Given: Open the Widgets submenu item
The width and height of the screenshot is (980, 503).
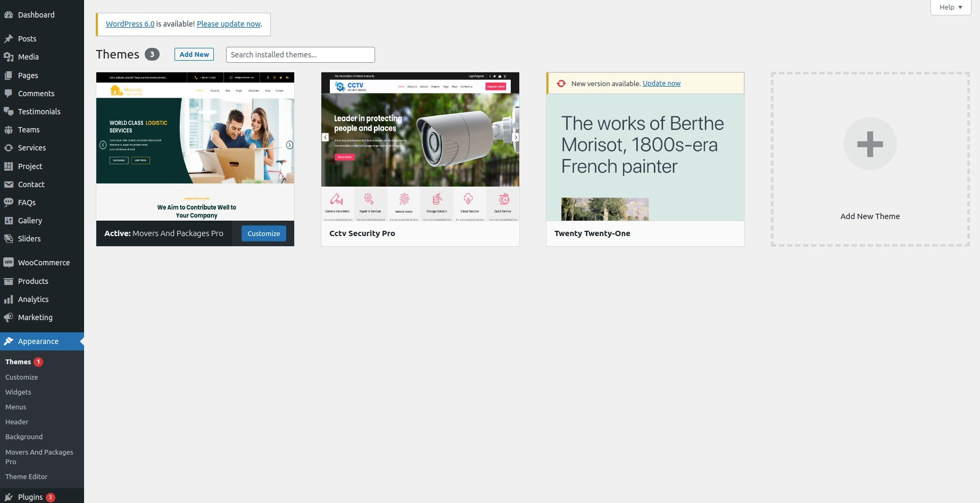Looking at the screenshot, I should (x=19, y=392).
